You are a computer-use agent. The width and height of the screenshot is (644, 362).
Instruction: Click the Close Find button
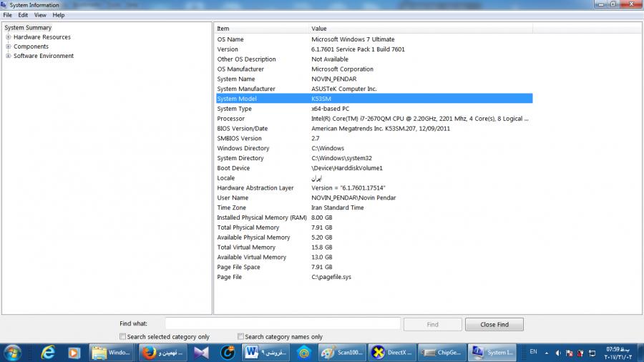[494, 324]
